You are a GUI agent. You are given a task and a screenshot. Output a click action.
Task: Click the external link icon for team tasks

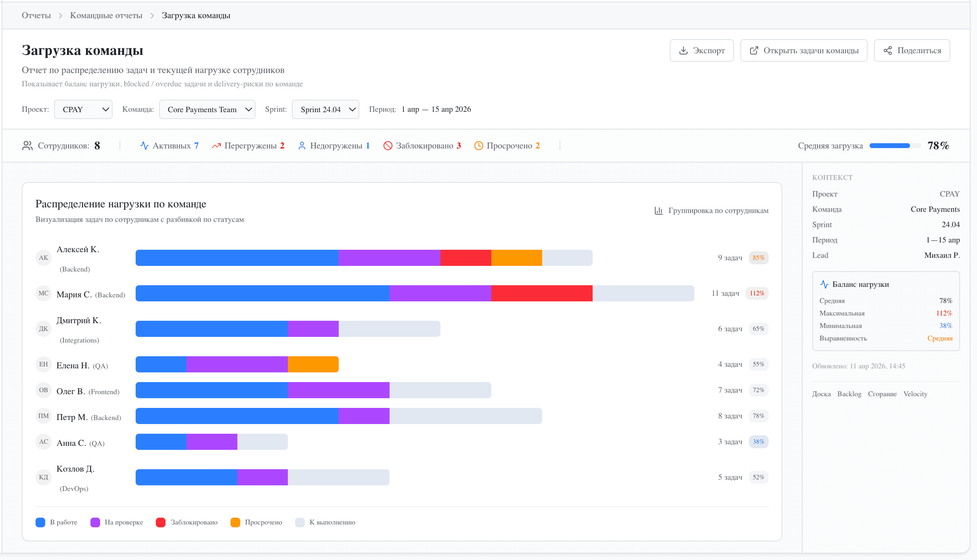(754, 50)
